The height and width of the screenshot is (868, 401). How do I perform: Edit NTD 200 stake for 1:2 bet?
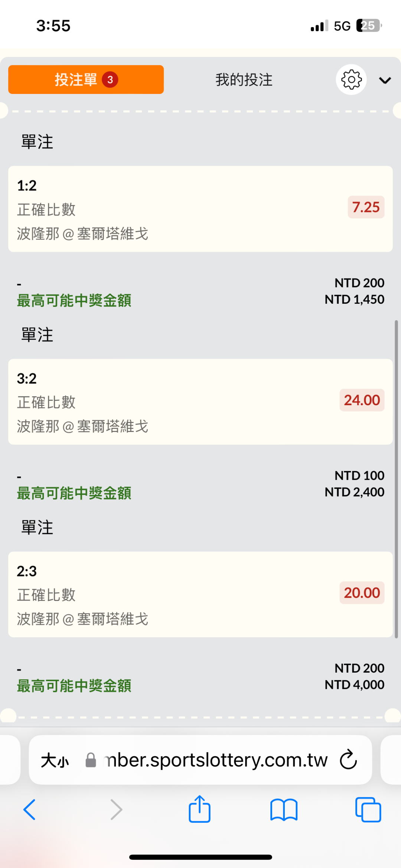pyautogui.click(x=359, y=283)
